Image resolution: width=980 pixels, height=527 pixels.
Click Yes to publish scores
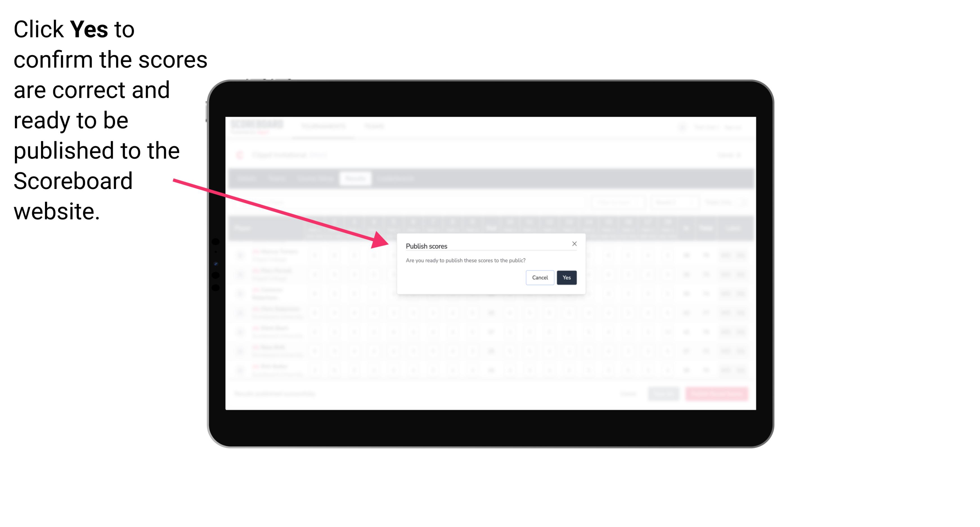[566, 277]
